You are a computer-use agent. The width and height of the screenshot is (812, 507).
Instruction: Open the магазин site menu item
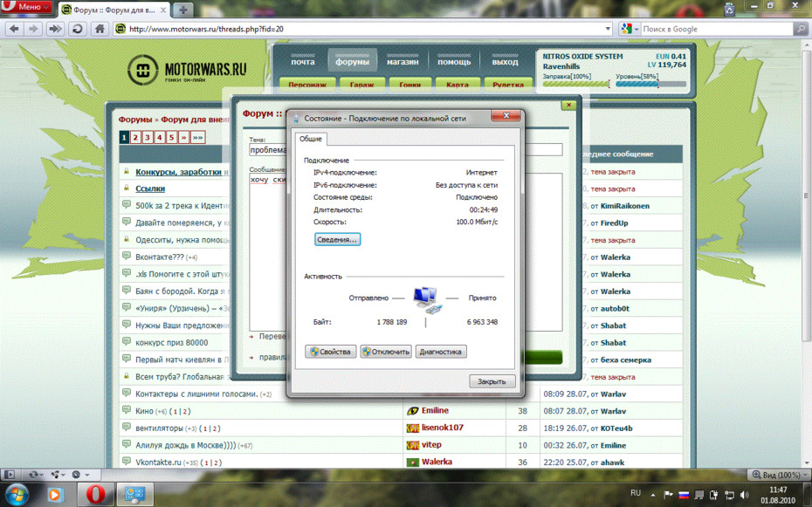(x=403, y=62)
